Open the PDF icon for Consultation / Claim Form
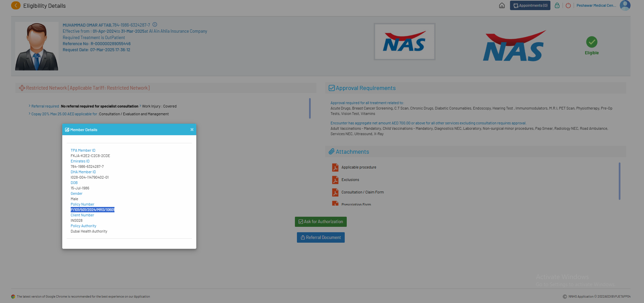 [x=335, y=192]
